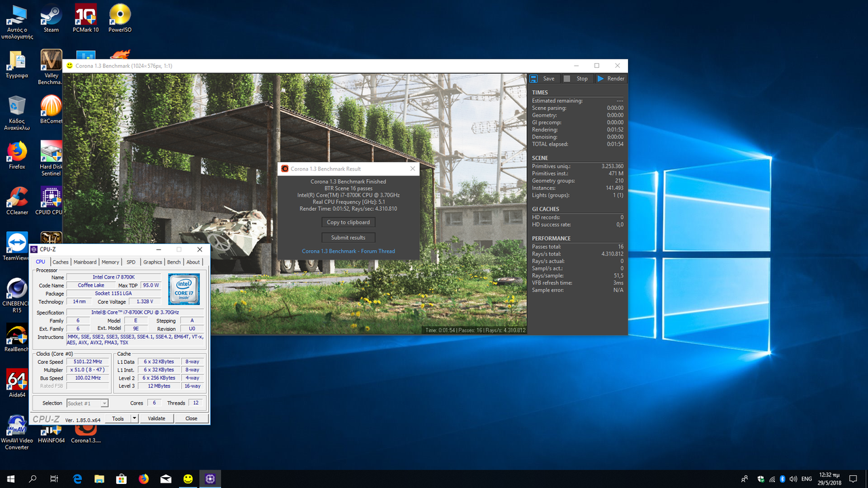Open the Socket #1 selection dropdown
The width and height of the screenshot is (868, 488).
pos(87,403)
